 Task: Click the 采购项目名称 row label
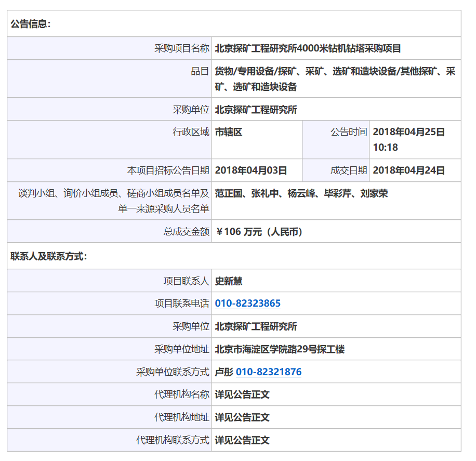[x=181, y=49]
